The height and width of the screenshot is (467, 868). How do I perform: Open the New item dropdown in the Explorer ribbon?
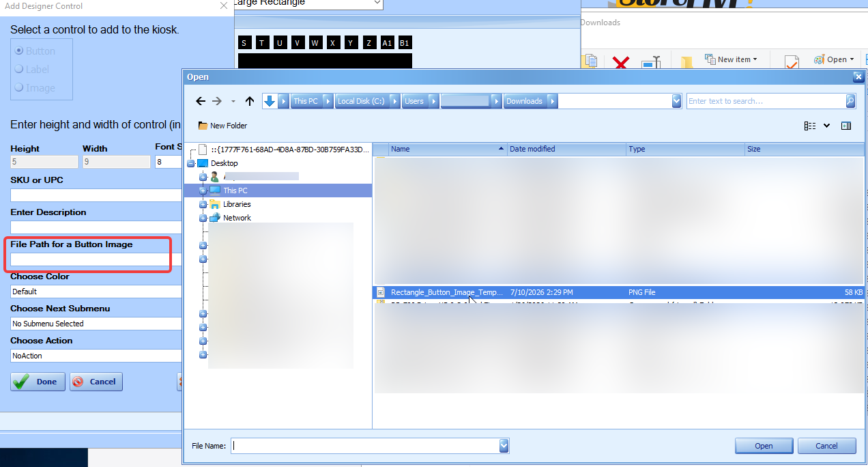755,59
